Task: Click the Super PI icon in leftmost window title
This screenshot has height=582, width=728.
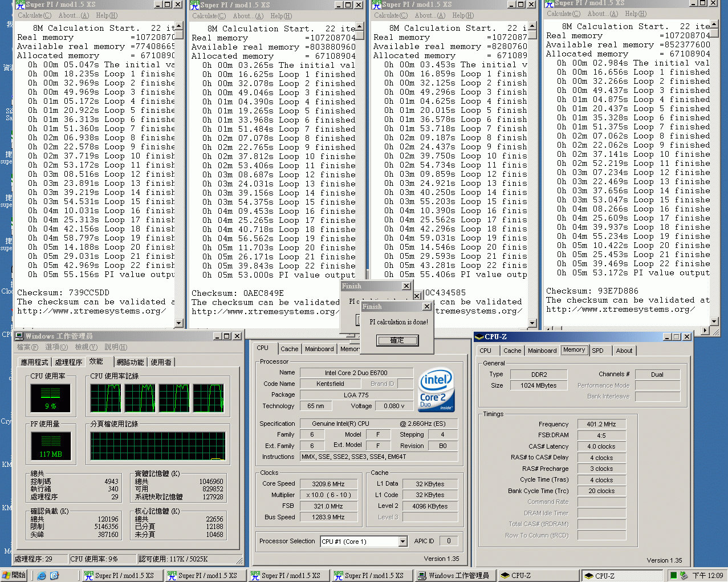Action: pyautogui.click(x=20, y=5)
